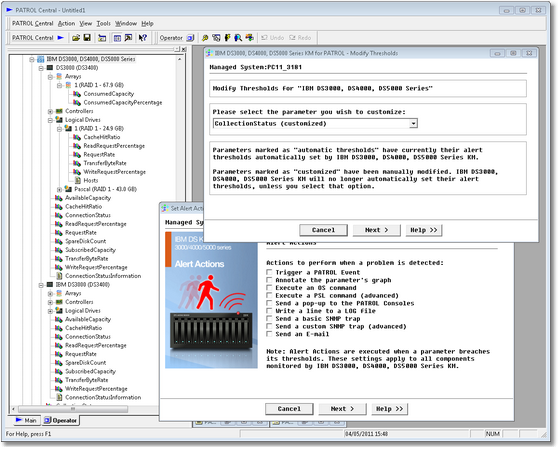The height and width of the screenshot is (449, 558).
Task: Open the Help menu
Action: pyautogui.click(x=147, y=23)
